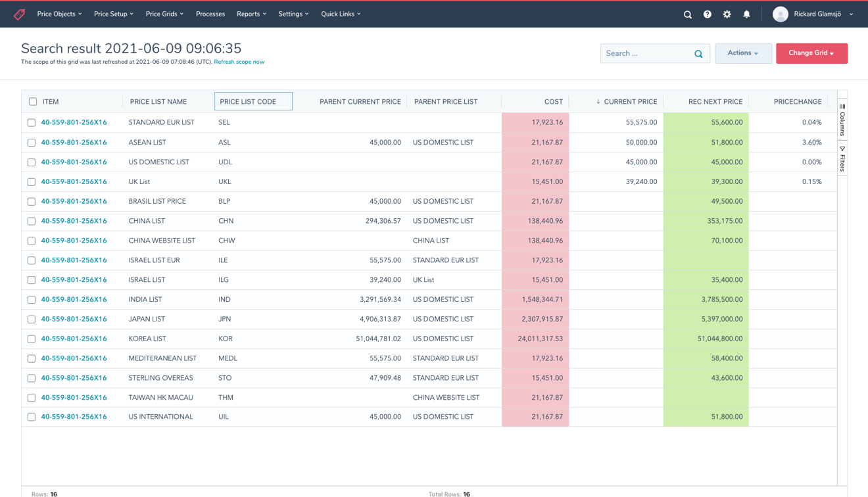Viewport: 868px width, 497px height.
Task: Click the red cost cell 24,011,317.53
Action: tap(535, 339)
